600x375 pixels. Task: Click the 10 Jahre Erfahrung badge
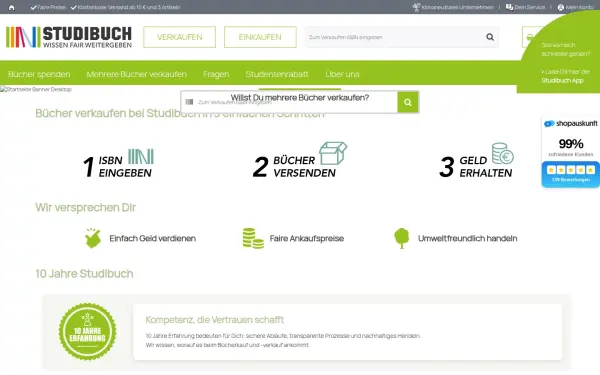point(87,331)
